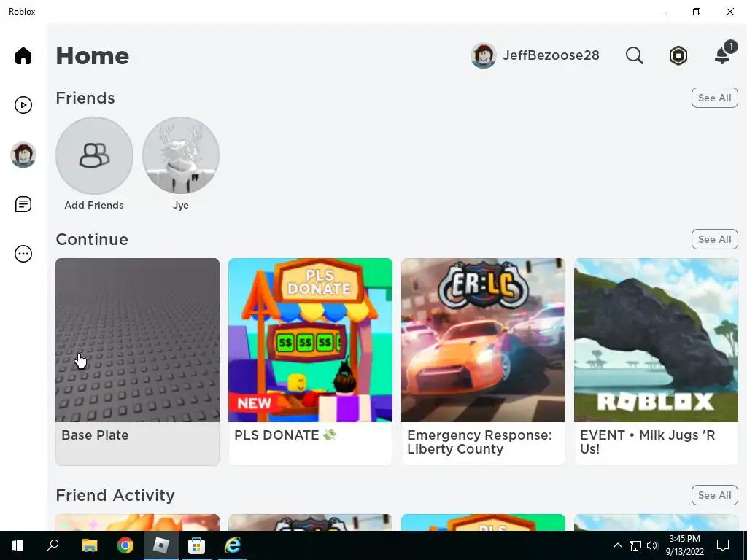This screenshot has height=560, width=747.
Task: Open the Avatar icon in sidebar
Action: coord(23,155)
